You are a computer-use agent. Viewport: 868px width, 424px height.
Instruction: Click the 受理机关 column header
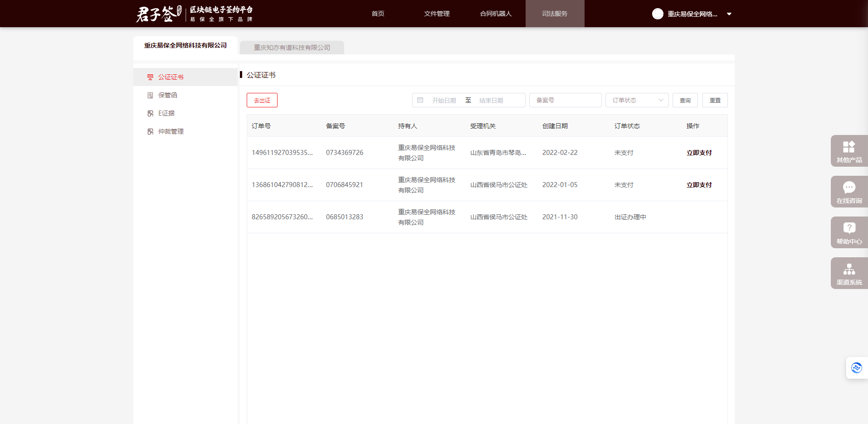point(483,126)
